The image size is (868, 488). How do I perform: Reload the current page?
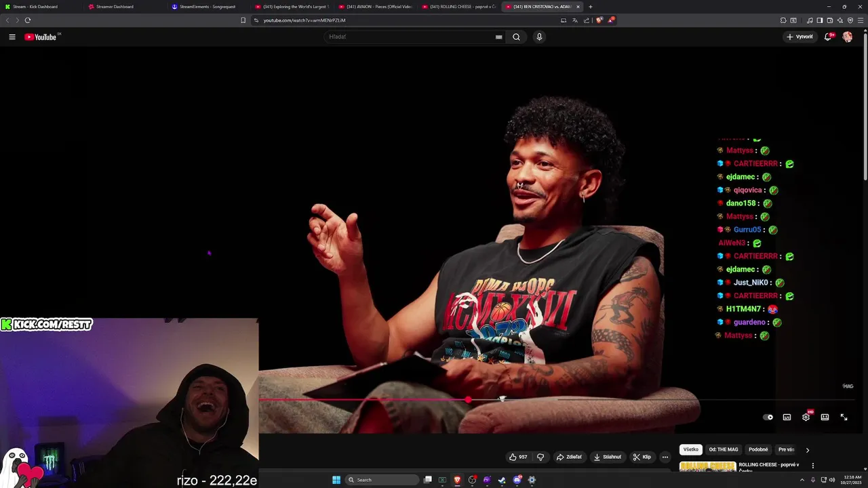[x=28, y=20]
